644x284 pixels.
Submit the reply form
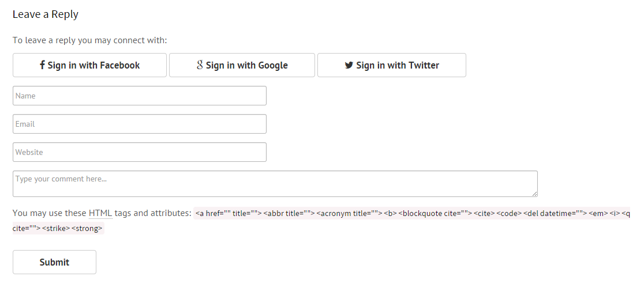(55, 262)
